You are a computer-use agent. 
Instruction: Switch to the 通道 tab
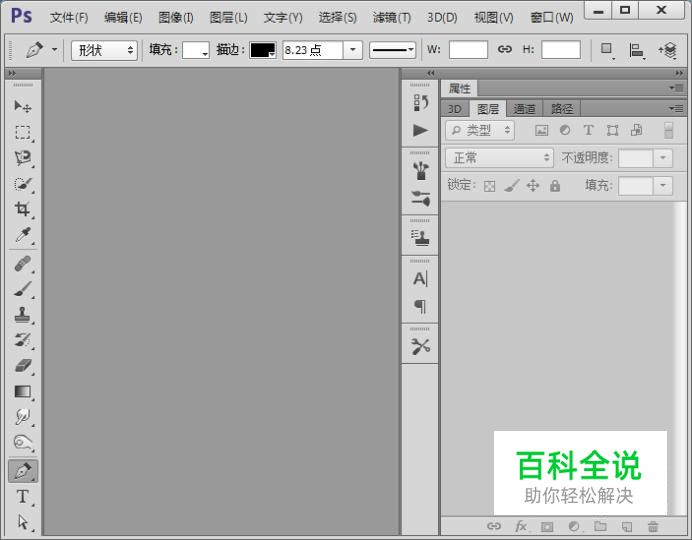click(x=524, y=109)
